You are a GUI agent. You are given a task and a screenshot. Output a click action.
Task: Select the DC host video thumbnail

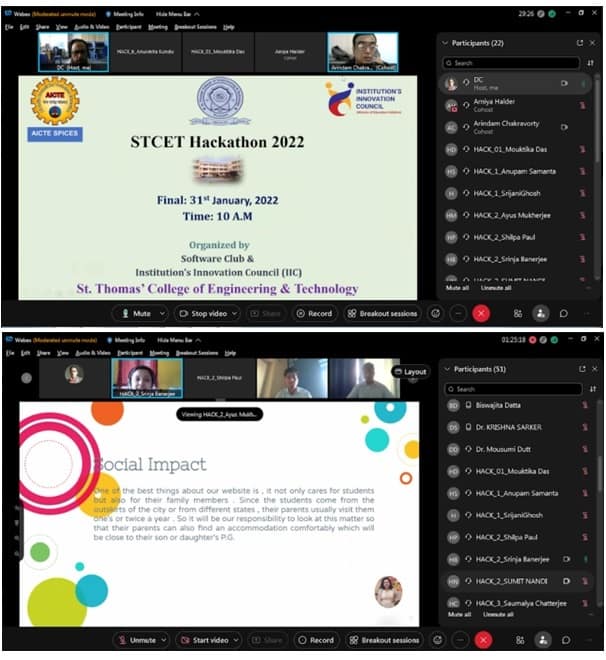click(74, 52)
